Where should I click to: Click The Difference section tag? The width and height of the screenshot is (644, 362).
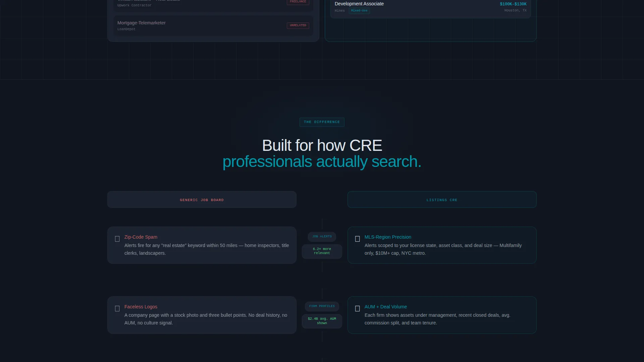322,122
